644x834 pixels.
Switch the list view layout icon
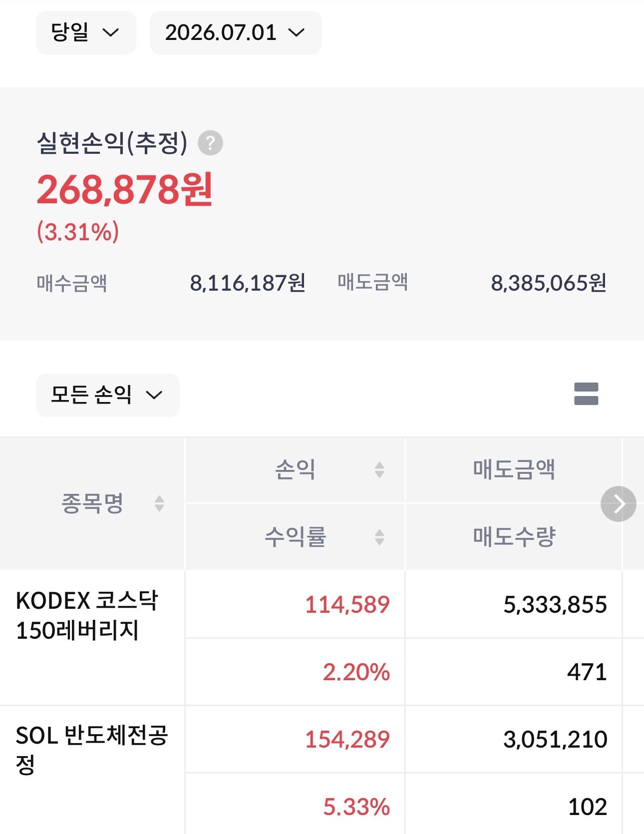586,394
